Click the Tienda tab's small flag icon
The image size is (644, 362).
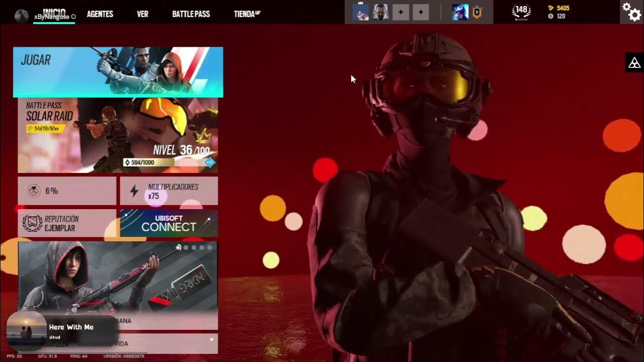[x=258, y=13]
